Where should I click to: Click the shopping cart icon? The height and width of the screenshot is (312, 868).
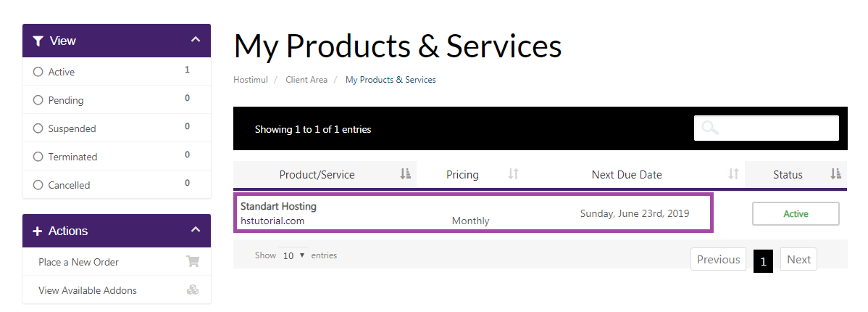point(193,262)
